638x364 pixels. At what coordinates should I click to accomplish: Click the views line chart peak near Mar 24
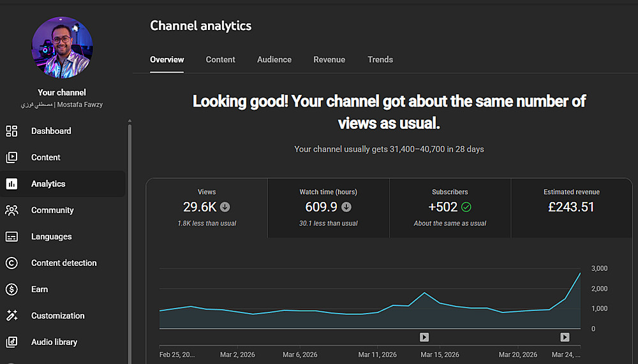tap(580, 273)
